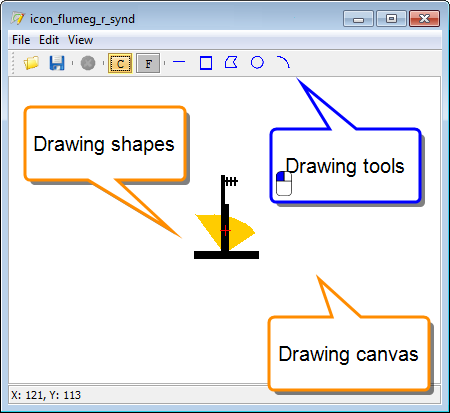Click the toolbar drag handle grip
This screenshot has height=413, width=450.
pos(13,63)
